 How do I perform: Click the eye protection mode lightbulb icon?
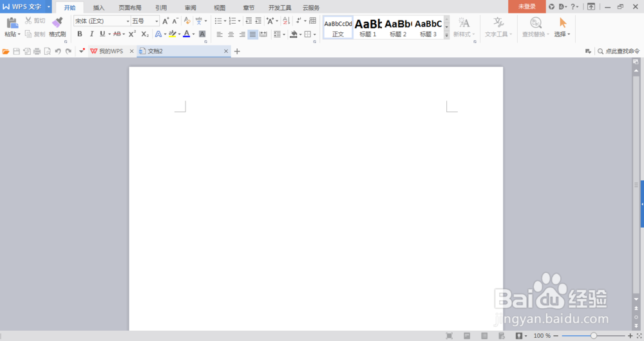(519, 336)
